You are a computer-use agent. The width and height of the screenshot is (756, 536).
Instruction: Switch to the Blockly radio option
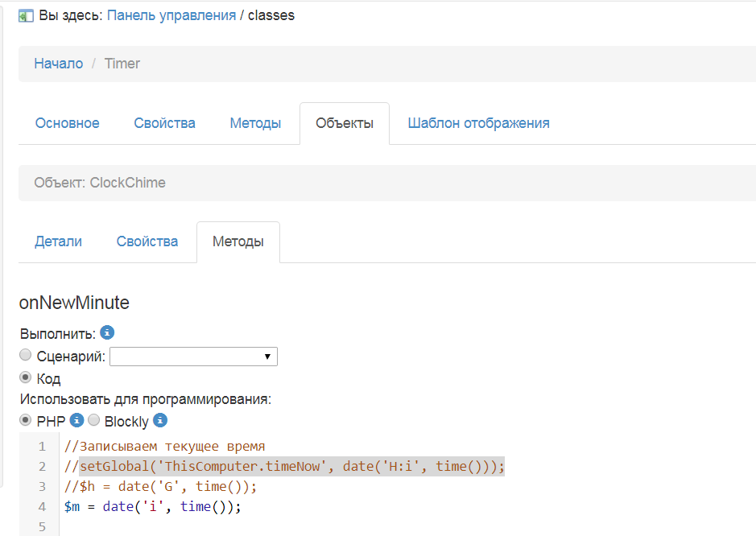click(93, 420)
